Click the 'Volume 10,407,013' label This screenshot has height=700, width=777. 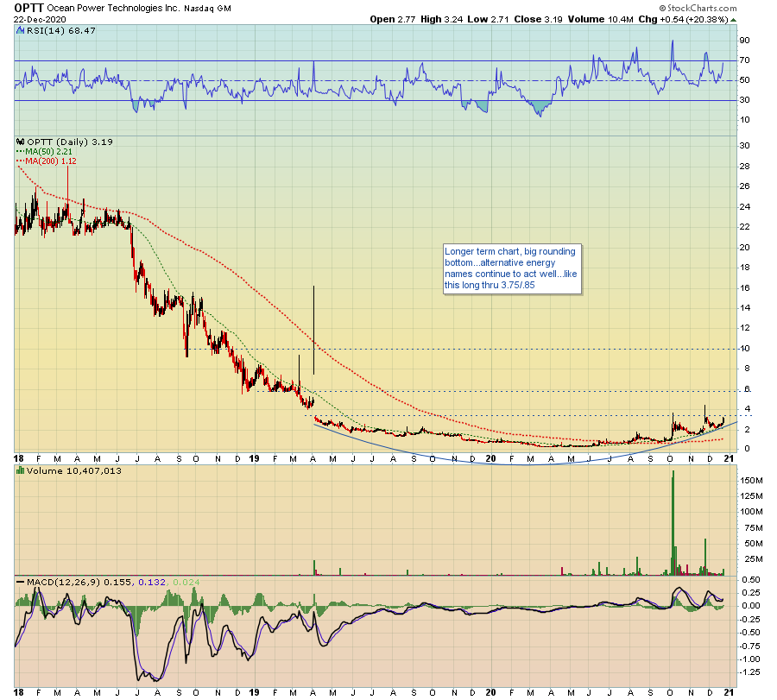(74, 470)
